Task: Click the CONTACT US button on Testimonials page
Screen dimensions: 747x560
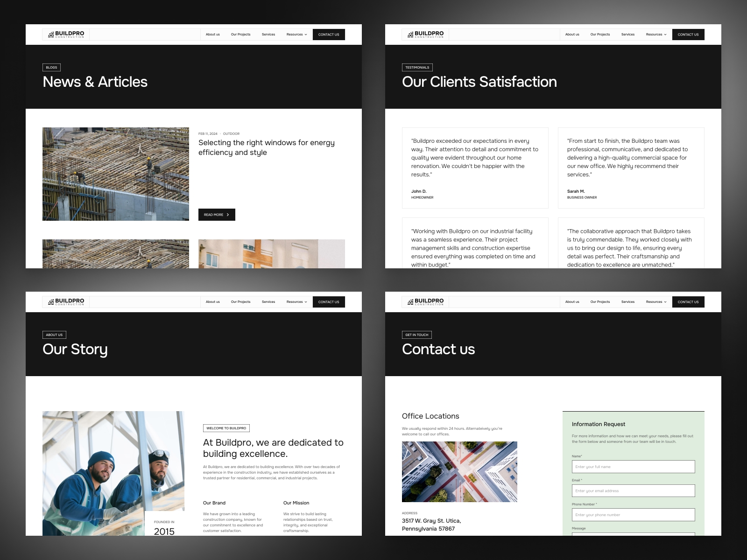Action: (x=688, y=34)
